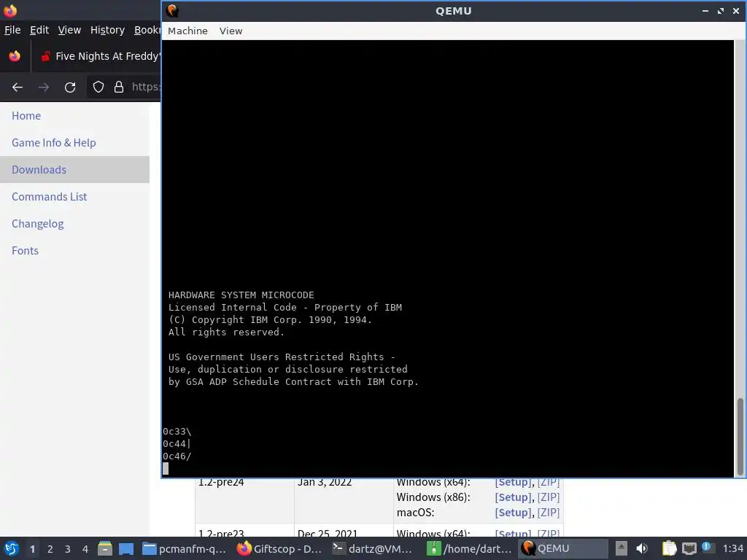Select the Five Nights At Freddy's tab

pos(99,56)
